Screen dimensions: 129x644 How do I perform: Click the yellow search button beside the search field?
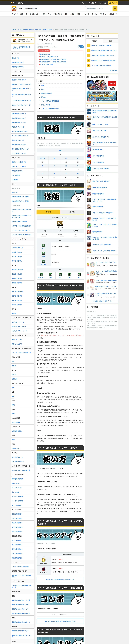click(x=115, y=8)
